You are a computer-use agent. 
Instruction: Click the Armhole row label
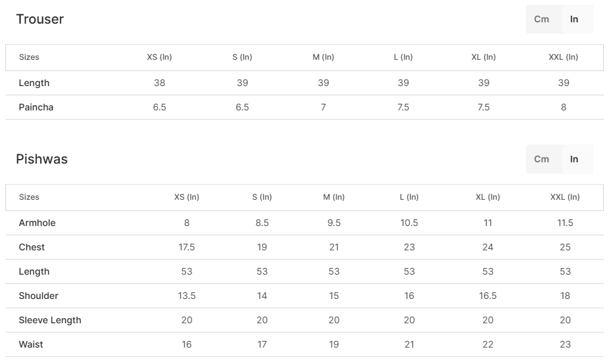(x=37, y=223)
